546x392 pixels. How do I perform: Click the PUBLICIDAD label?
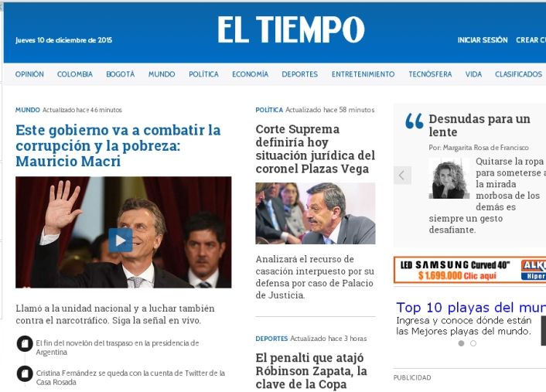click(x=412, y=378)
